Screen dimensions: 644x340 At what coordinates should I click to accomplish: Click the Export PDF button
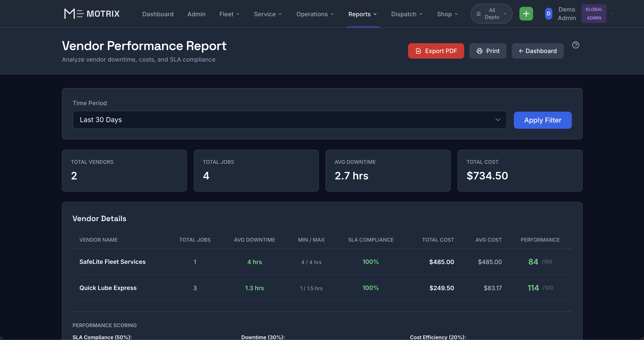[x=436, y=51]
